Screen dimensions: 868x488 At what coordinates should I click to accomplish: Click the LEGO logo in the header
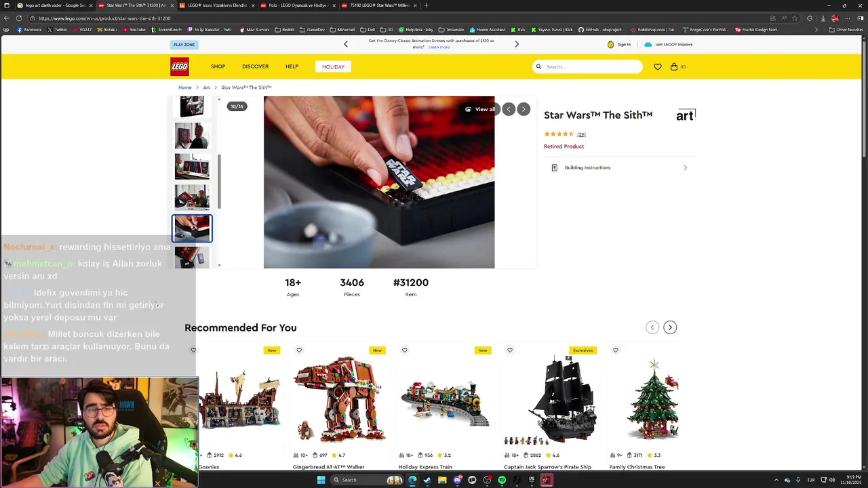pyautogui.click(x=180, y=66)
